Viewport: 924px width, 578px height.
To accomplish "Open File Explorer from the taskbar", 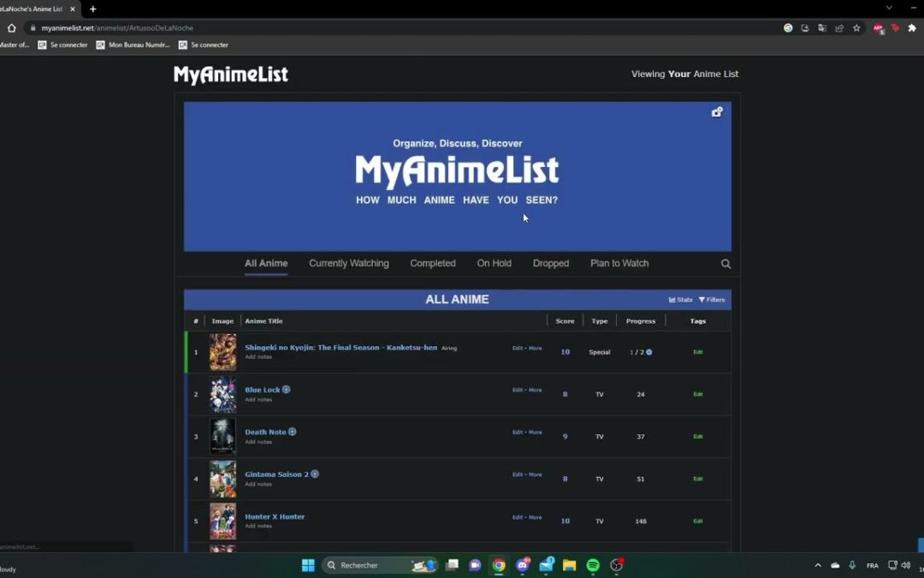I will click(569, 565).
